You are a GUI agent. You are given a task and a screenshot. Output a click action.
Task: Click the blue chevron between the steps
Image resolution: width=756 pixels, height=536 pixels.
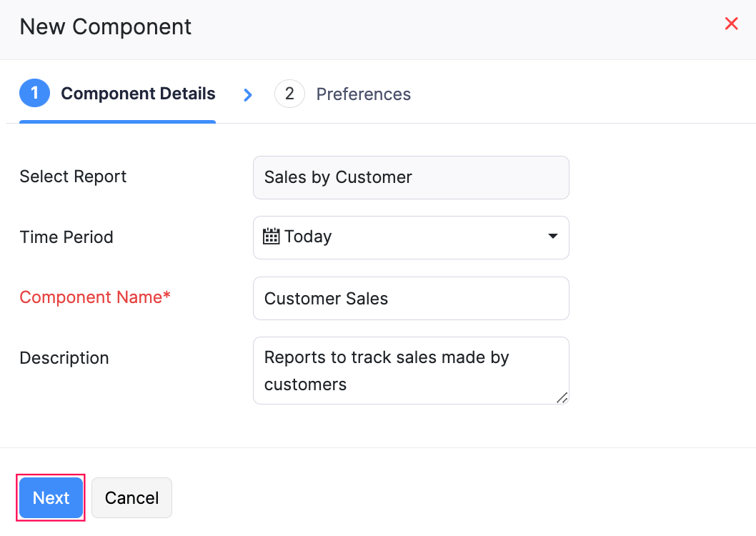pyautogui.click(x=247, y=94)
